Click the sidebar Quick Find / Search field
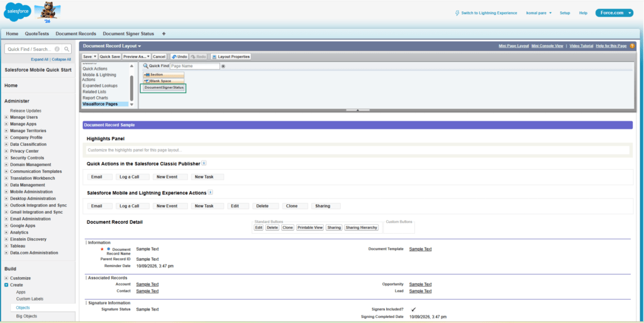Image resolution: width=644 pixels, height=323 pixels. click(x=33, y=49)
